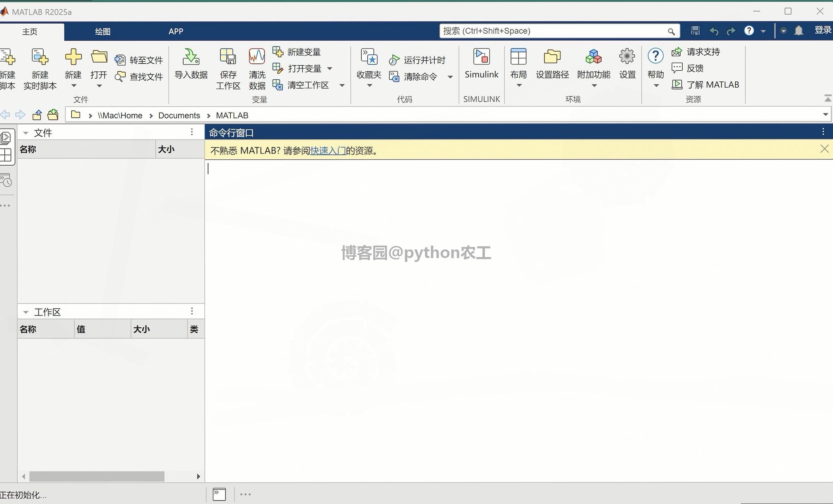The image size is (833, 504).
Task: Open the Set Path dialog
Action: click(552, 66)
